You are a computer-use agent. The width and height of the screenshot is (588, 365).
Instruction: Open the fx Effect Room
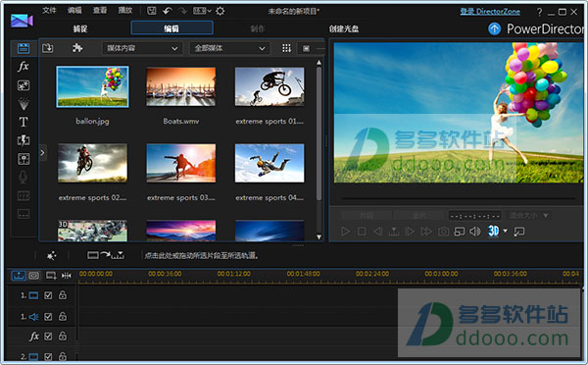[x=24, y=67]
